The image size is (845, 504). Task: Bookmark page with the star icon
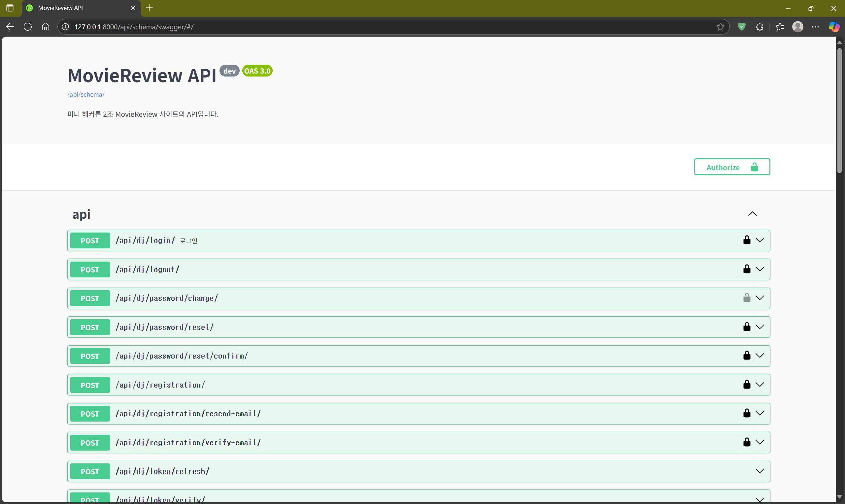tap(720, 27)
